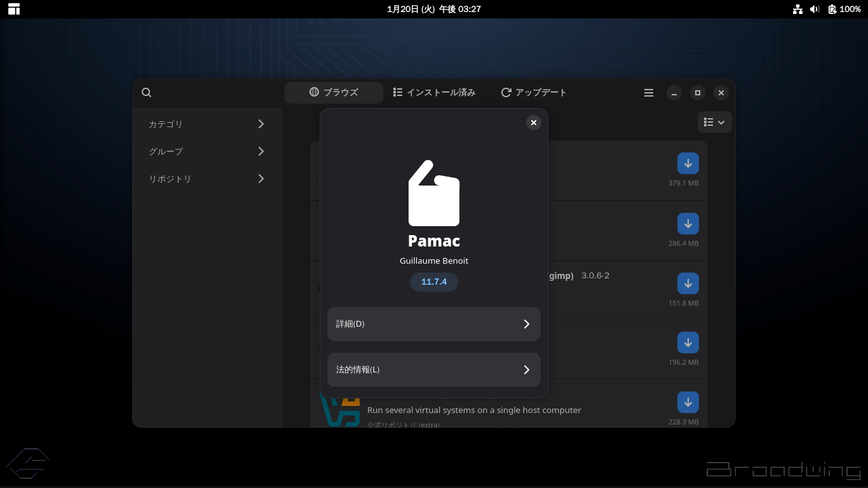Viewport: 868px width, 488px height.
Task: Click the developer name Guillaume Benoit
Action: (434, 261)
